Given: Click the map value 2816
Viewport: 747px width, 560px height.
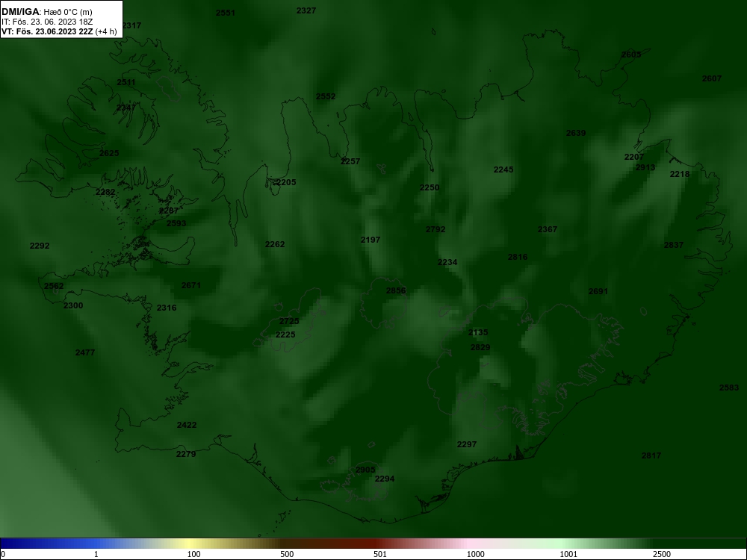Looking at the screenshot, I should [x=518, y=257].
